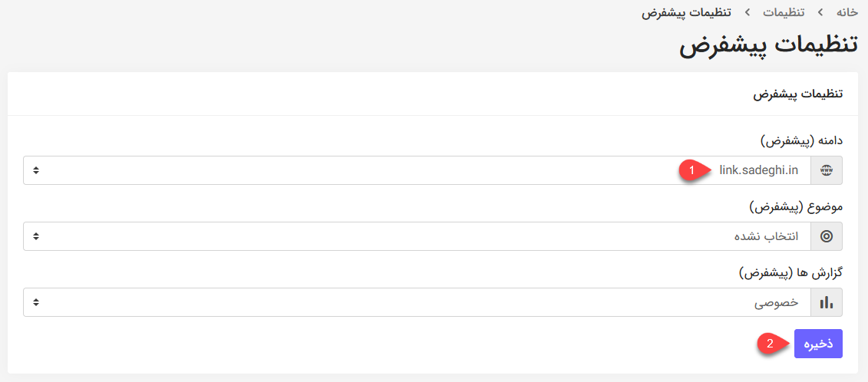This screenshot has width=868, height=382.
Task: Click the up-down arrows of the موضوع select
Action: [36, 236]
